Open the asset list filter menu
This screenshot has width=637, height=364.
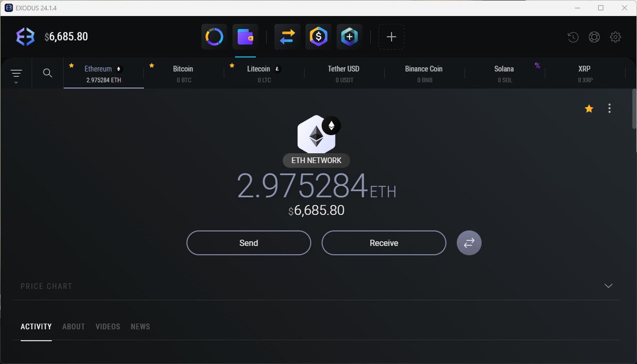point(16,74)
